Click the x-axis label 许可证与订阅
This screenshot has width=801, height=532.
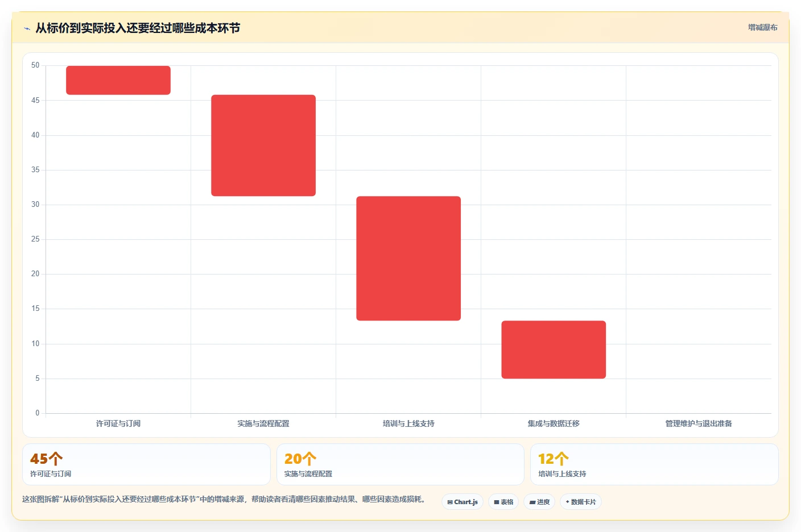[x=118, y=423]
